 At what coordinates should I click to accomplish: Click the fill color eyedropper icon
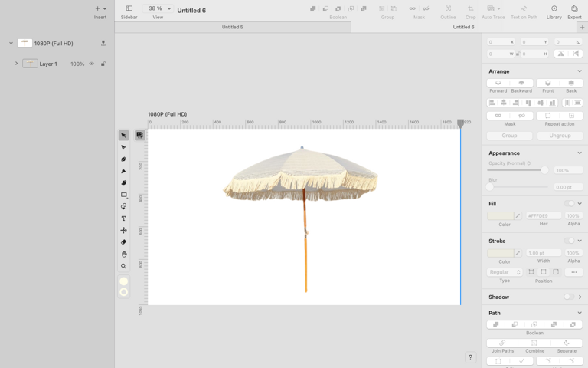tap(518, 216)
